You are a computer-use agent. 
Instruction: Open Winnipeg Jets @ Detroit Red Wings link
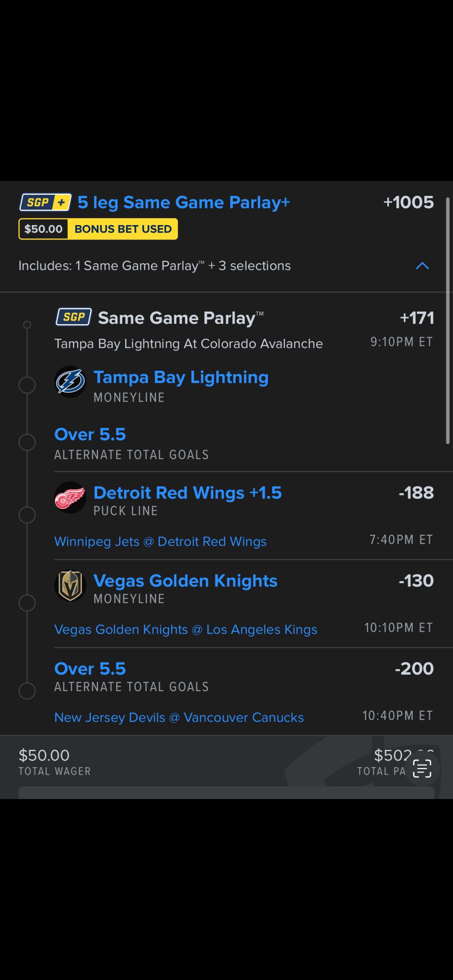click(x=160, y=542)
